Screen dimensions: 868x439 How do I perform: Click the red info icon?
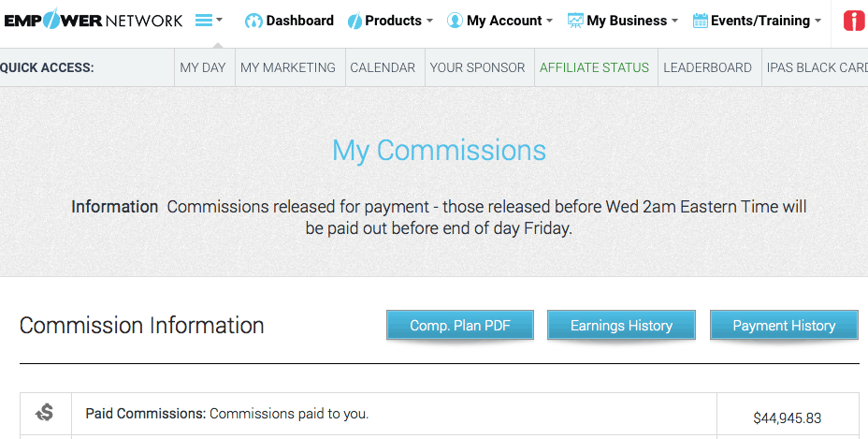(x=855, y=22)
